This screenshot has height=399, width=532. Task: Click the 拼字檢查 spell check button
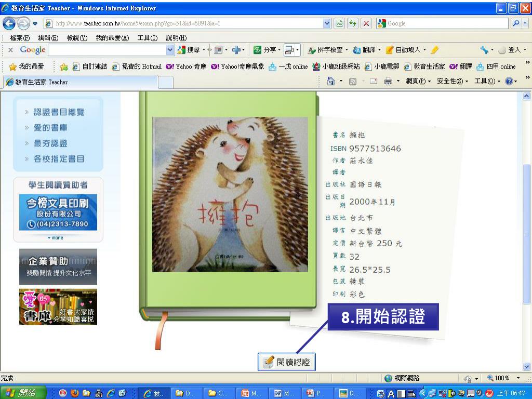click(325, 50)
